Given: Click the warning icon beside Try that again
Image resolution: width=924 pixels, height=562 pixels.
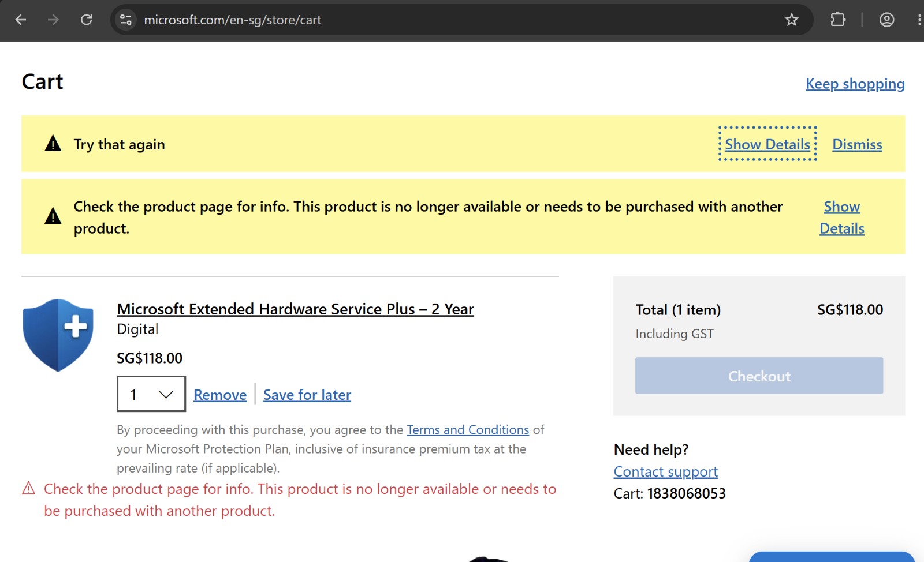Looking at the screenshot, I should [53, 143].
